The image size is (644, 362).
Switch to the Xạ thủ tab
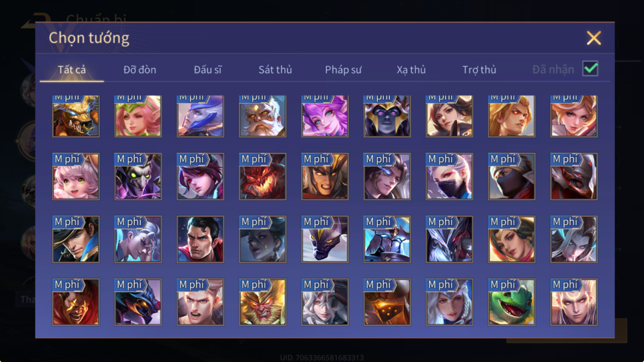tap(411, 70)
